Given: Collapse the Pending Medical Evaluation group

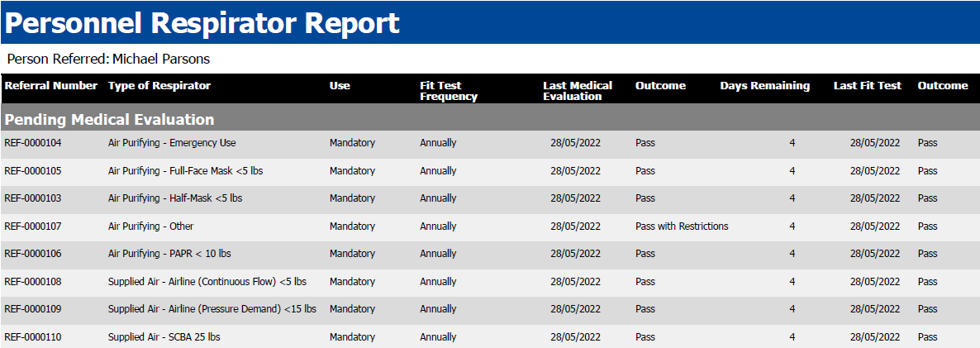Looking at the screenshot, I should (x=110, y=120).
